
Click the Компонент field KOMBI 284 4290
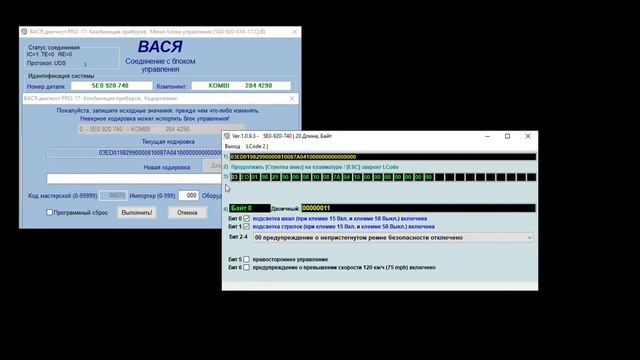(241, 86)
